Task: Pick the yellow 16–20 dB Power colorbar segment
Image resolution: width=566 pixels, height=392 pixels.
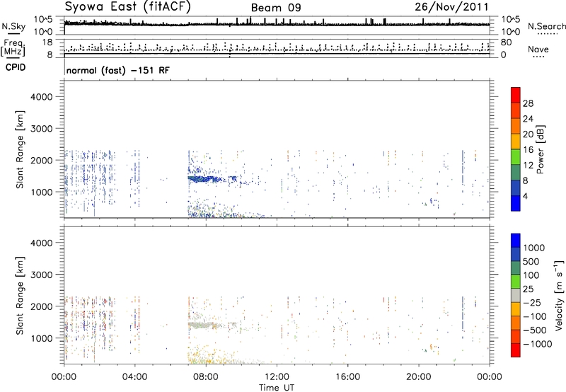Action: (x=516, y=142)
